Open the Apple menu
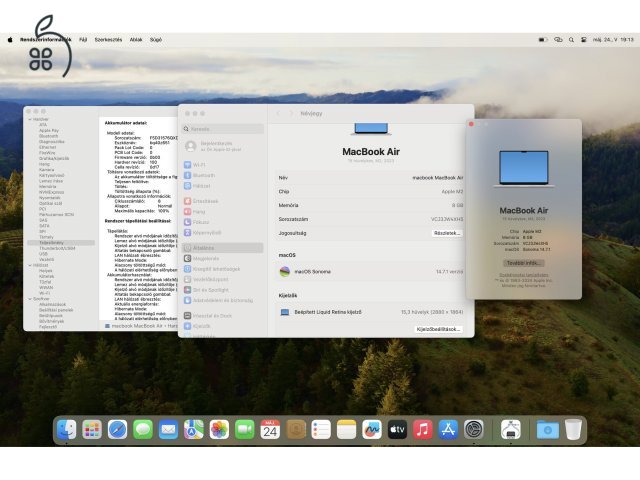This screenshot has height=480, width=640. pos(10,40)
